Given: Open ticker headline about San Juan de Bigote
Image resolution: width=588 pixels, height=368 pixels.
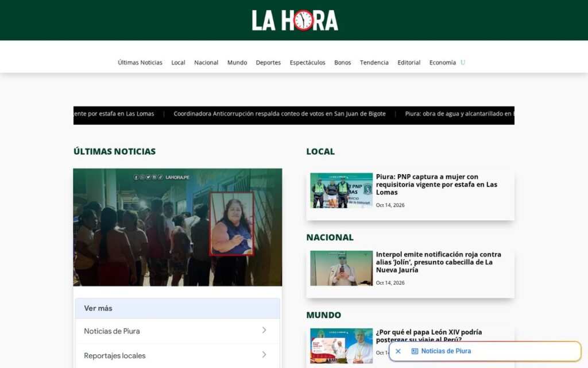Looking at the screenshot, I should pos(280,114).
